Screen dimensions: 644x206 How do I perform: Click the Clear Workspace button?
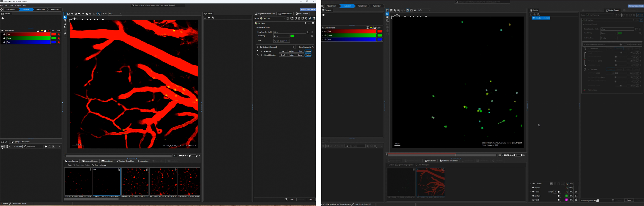(99, 165)
